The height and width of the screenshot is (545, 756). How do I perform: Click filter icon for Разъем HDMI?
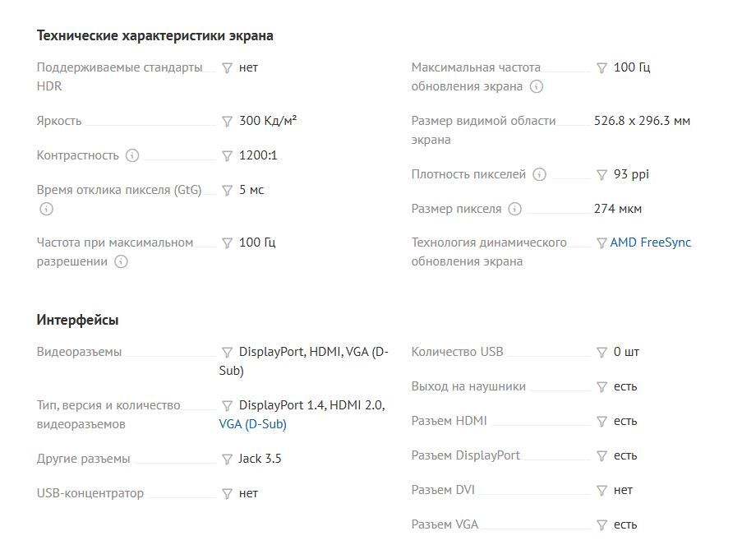[x=602, y=421]
